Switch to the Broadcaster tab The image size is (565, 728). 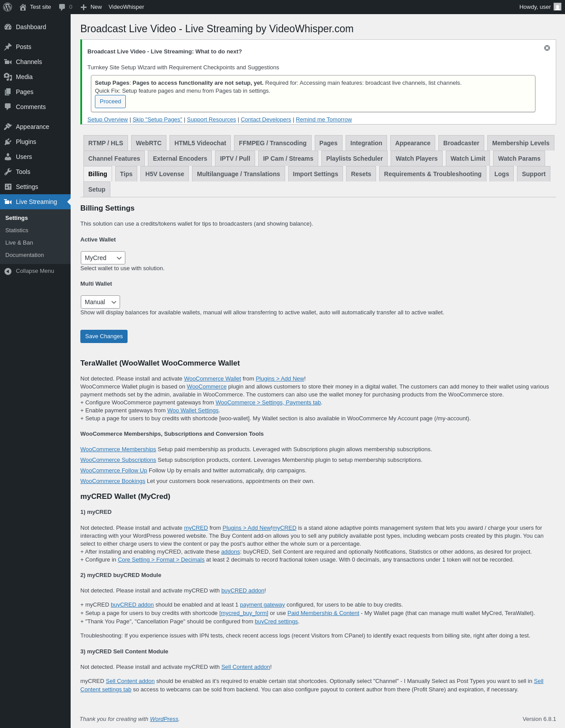[461, 143]
